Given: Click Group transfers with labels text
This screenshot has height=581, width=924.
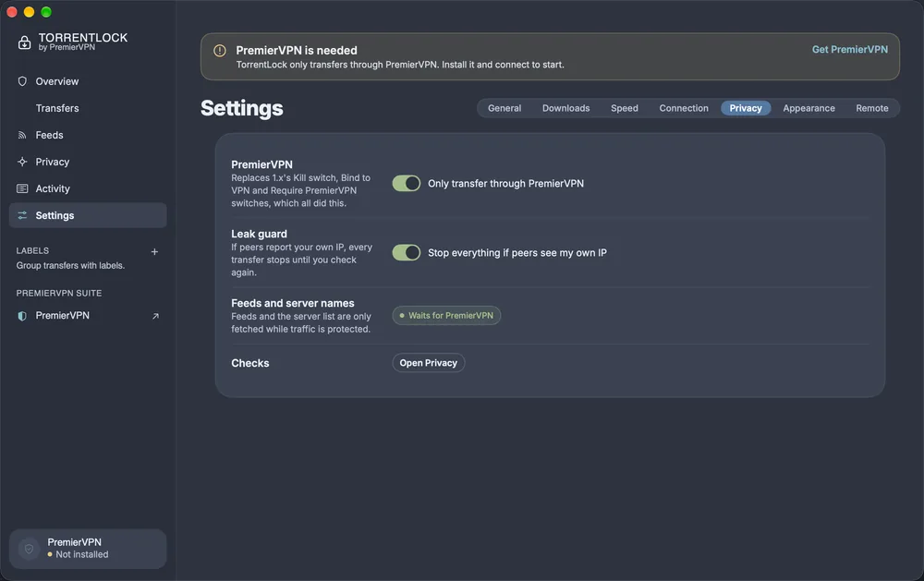Looking at the screenshot, I should (70, 266).
